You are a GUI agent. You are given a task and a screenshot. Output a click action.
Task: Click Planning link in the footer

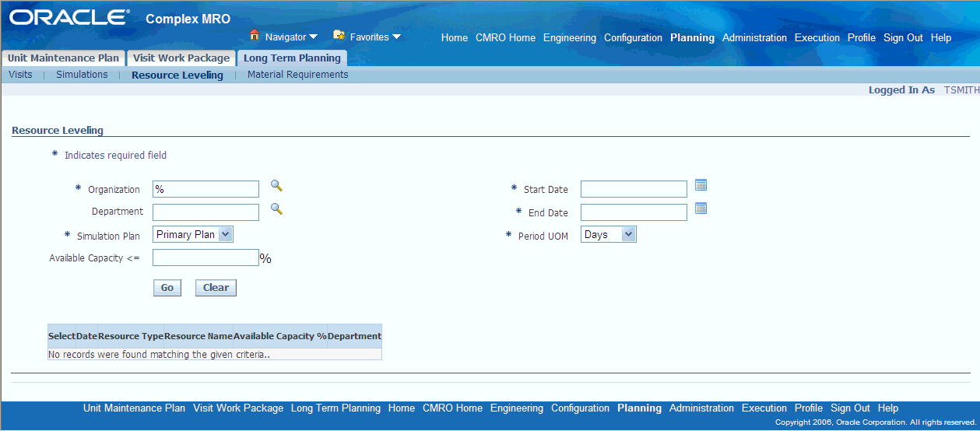(x=640, y=408)
